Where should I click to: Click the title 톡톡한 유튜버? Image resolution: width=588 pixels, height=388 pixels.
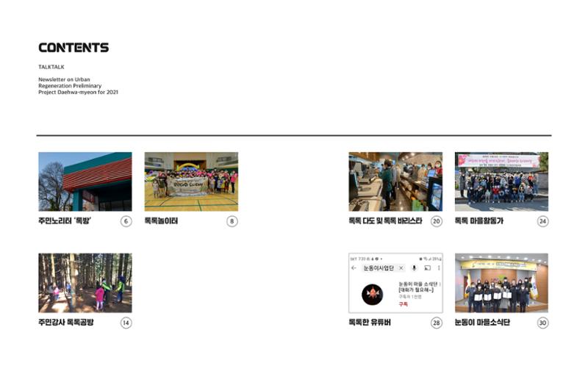370,323
